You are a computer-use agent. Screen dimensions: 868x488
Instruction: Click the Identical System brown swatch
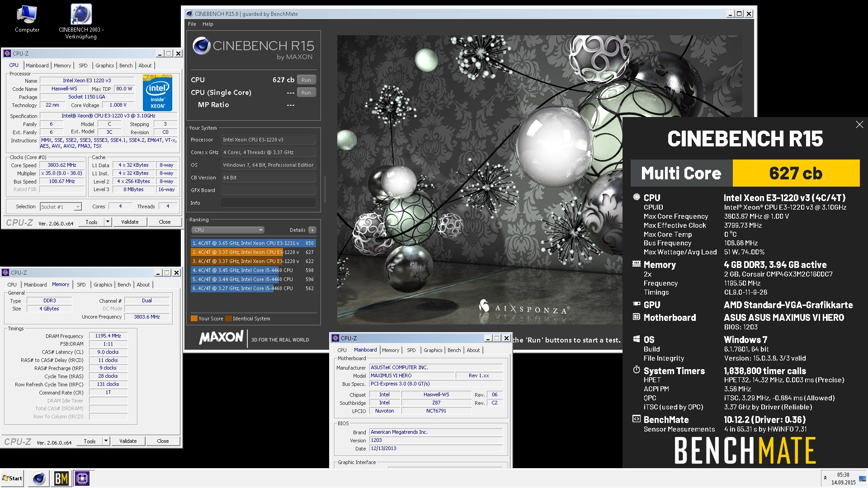point(228,319)
